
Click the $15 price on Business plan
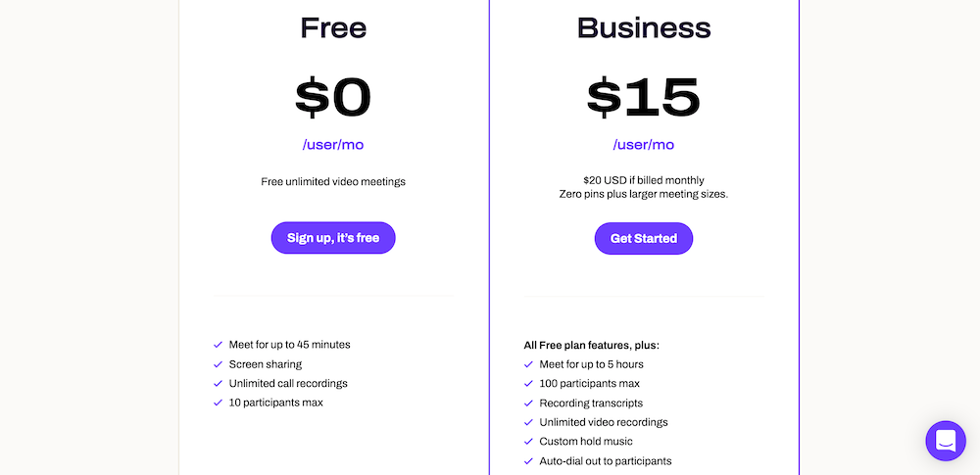[x=644, y=97]
